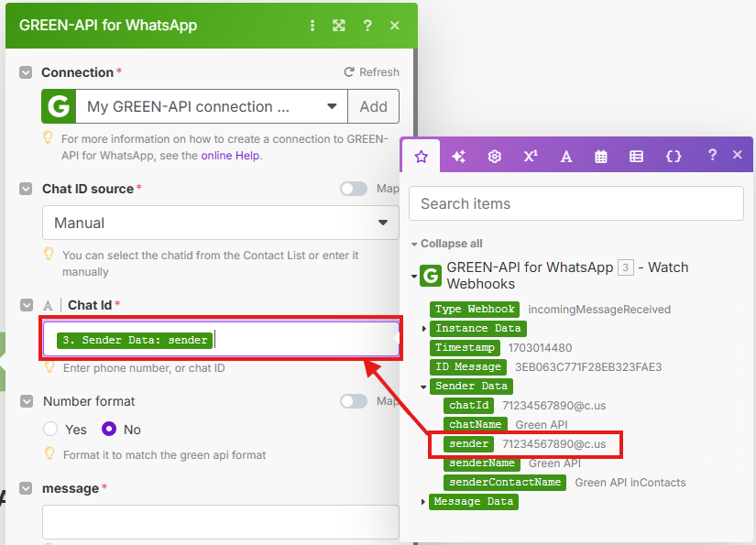The height and width of the screenshot is (545, 756).
Task: Switch to the math functions tab
Action: click(531, 157)
